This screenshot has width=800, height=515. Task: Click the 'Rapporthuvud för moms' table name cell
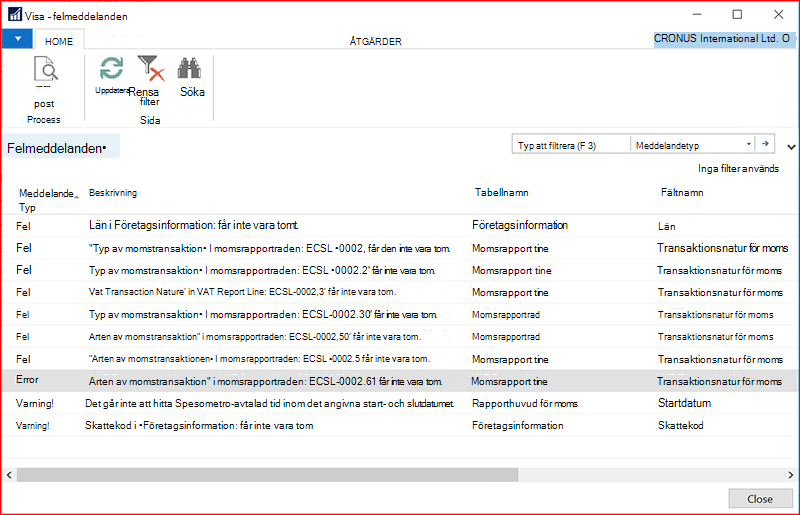pos(525,404)
